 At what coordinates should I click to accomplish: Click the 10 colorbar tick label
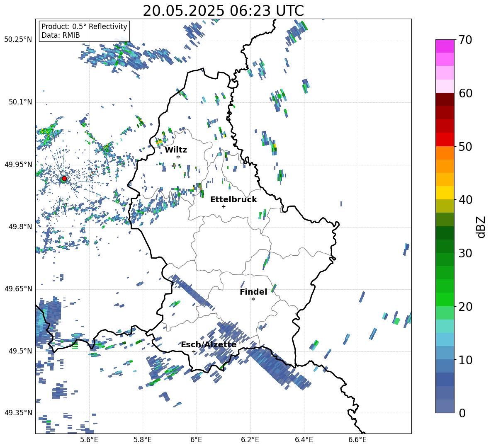pyautogui.click(x=465, y=360)
